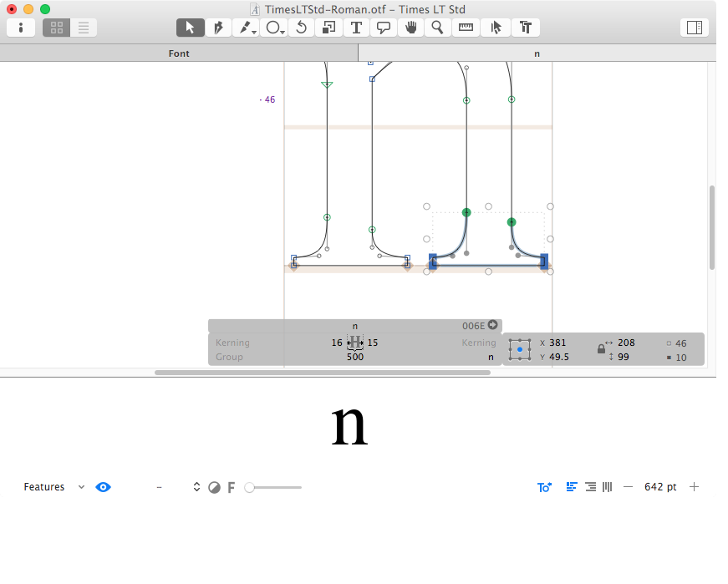
Task: Select the Draw (pen) tool
Action: tap(217, 28)
